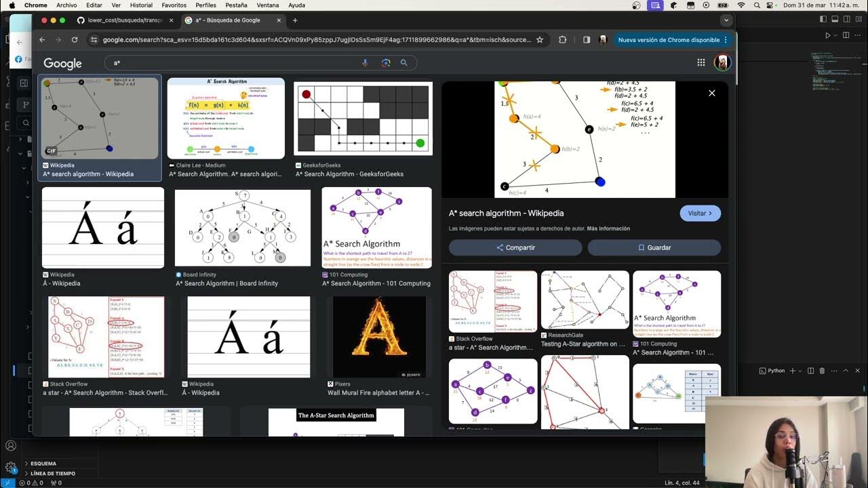Maximize VS Code panel with chevron up
The width and height of the screenshot is (868, 488).
pyautogui.click(x=846, y=371)
